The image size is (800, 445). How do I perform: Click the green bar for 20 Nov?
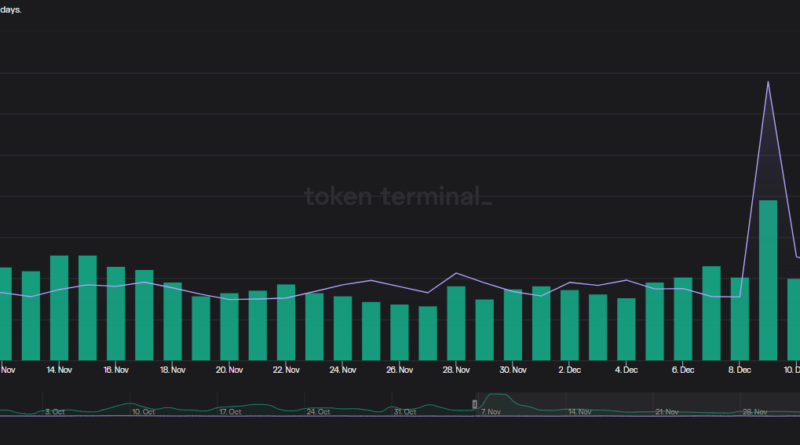(229, 327)
